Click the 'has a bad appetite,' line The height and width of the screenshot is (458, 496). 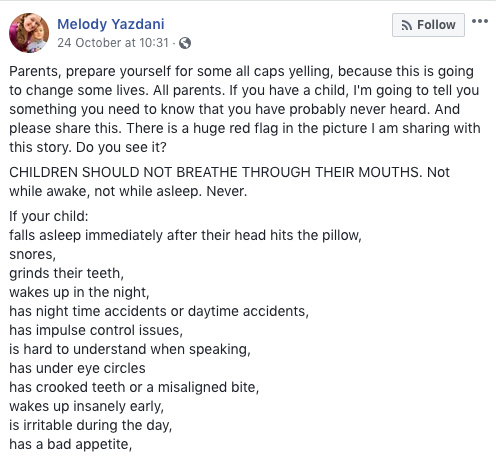tap(71, 444)
